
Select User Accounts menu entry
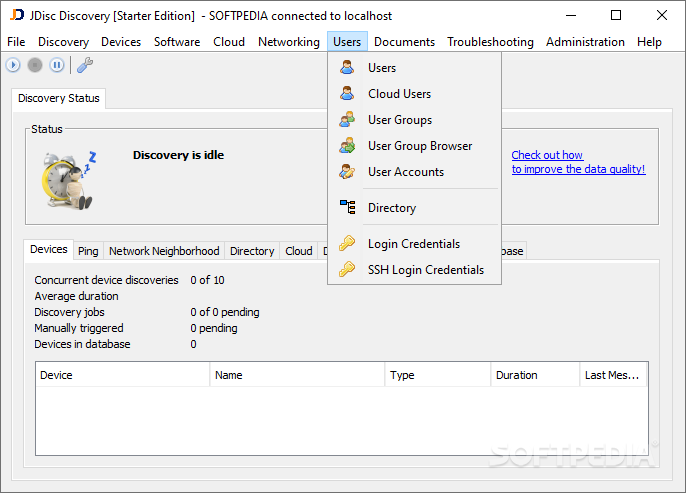click(x=414, y=172)
